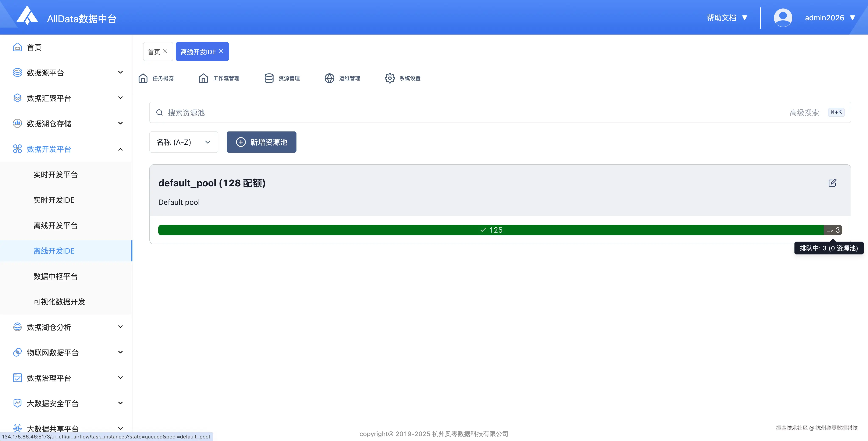
Task: Click the 新增资源池 button
Action: click(x=261, y=142)
